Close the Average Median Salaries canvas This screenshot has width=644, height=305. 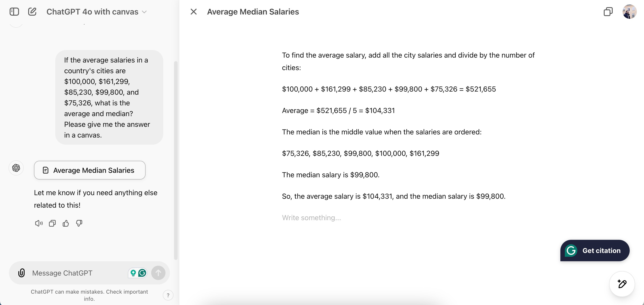click(x=193, y=12)
